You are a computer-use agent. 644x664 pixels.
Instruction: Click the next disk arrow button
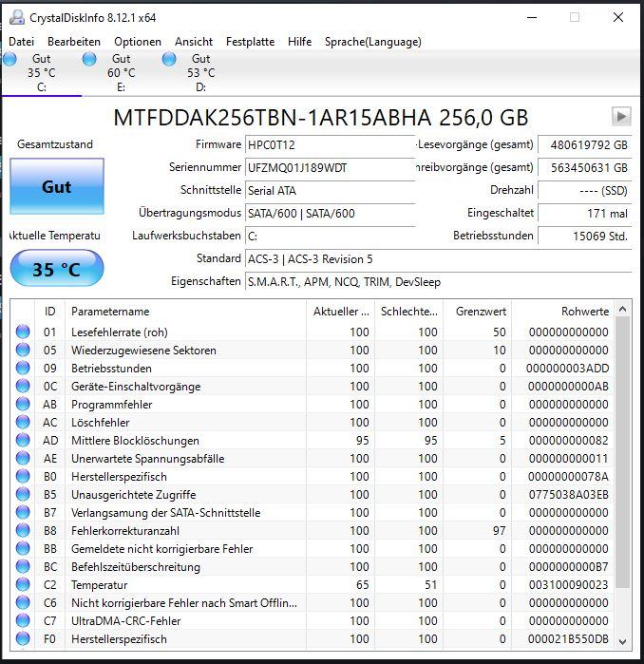pos(621,117)
